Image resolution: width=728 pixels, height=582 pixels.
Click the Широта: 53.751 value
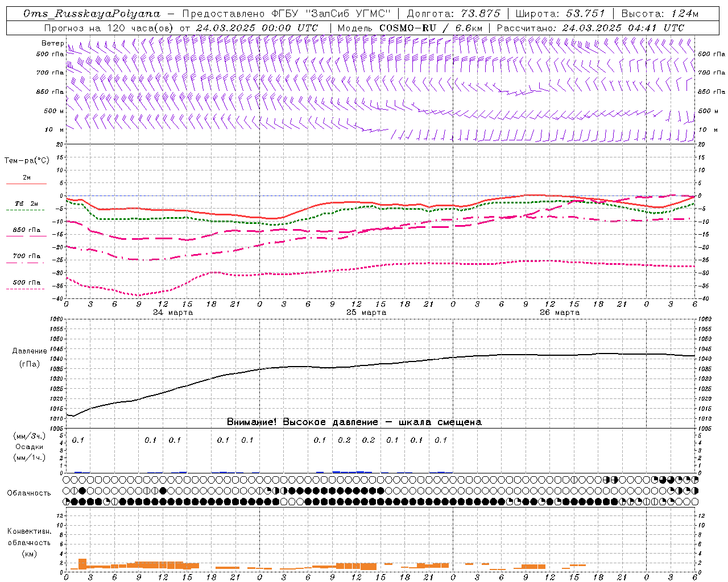[x=561, y=14]
